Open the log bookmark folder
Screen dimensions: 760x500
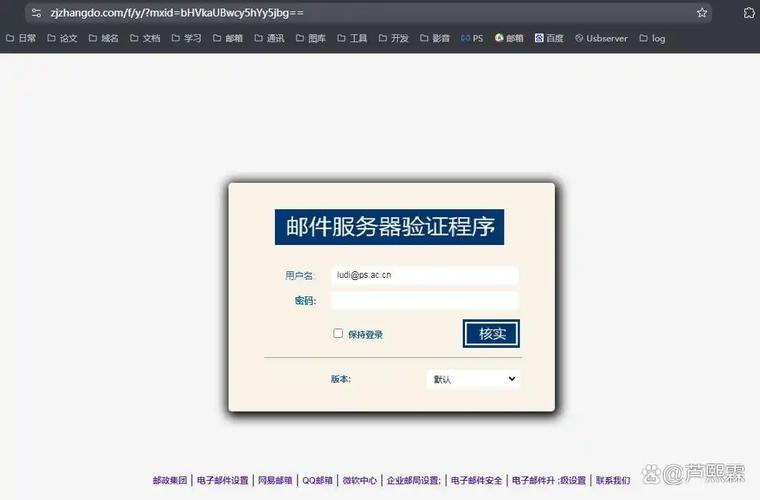(x=652, y=38)
